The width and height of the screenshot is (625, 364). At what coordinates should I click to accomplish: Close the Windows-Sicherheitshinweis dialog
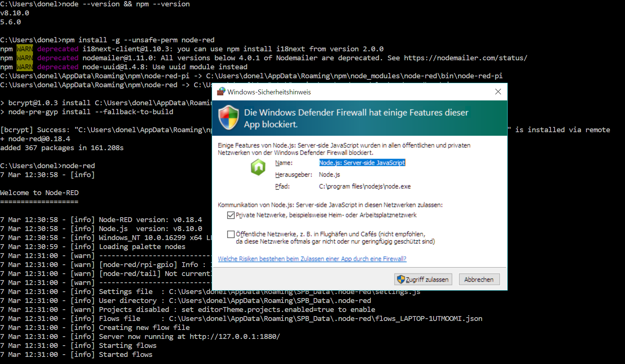(x=498, y=92)
